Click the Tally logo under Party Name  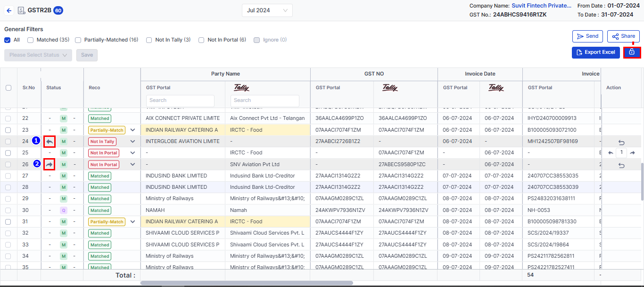coord(241,87)
